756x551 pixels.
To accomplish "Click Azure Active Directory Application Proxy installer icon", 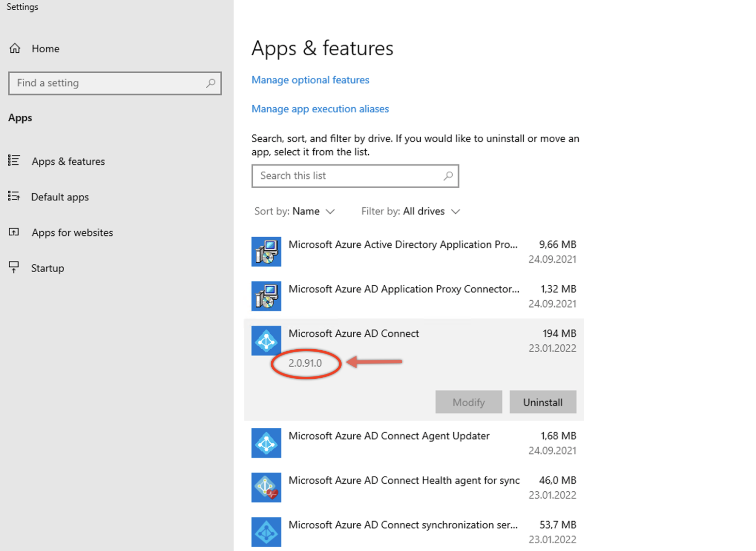I will tap(266, 251).
